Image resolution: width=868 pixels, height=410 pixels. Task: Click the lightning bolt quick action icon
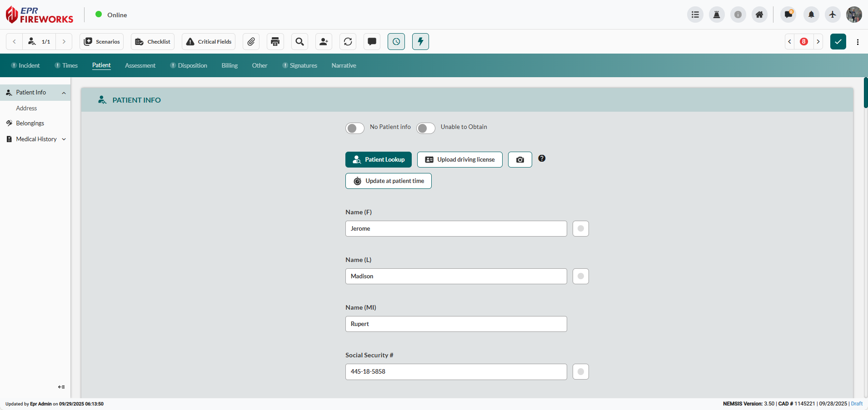point(420,42)
